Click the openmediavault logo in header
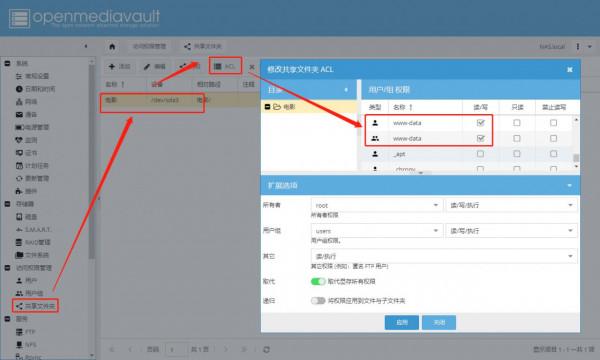Viewport: 600px width, 360px height. (x=84, y=18)
